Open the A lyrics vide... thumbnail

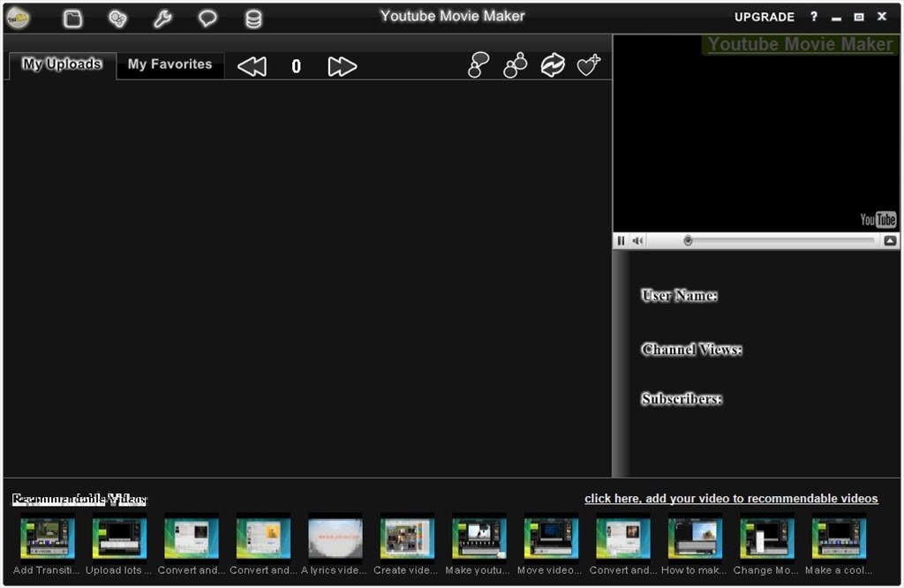coord(335,539)
